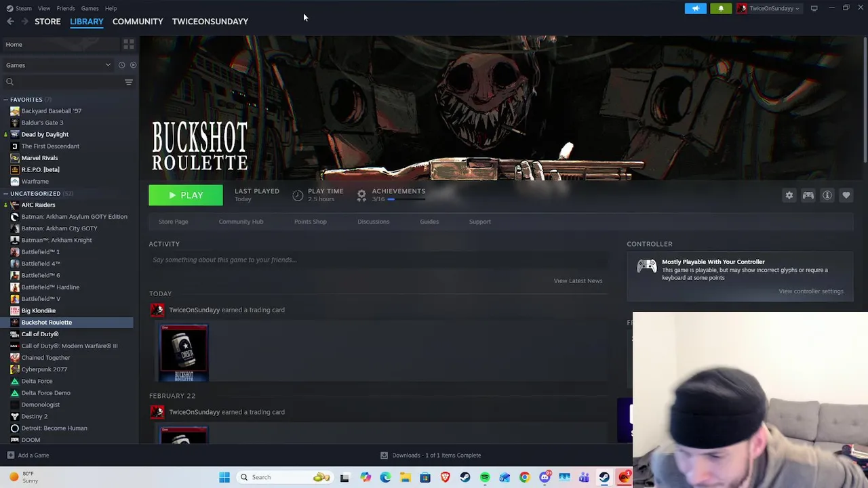The height and width of the screenshot is (488, 868).
Task: Toggle show ready-to-play games filter icon
Action: tap(133, 65)
